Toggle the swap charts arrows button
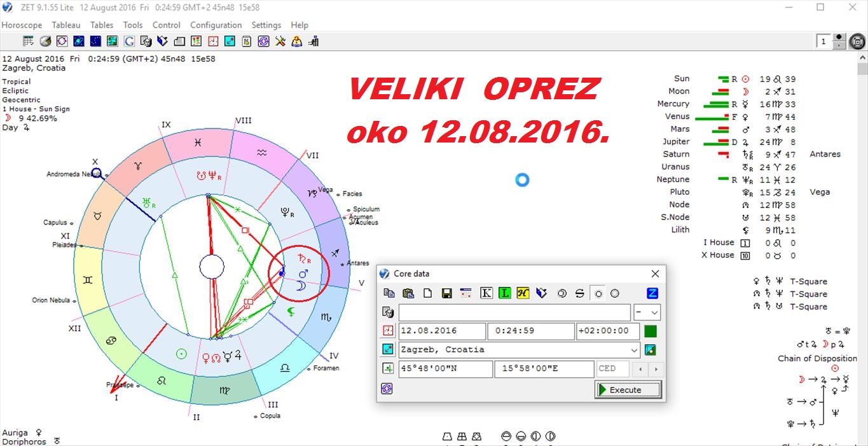 pos(579,293)
